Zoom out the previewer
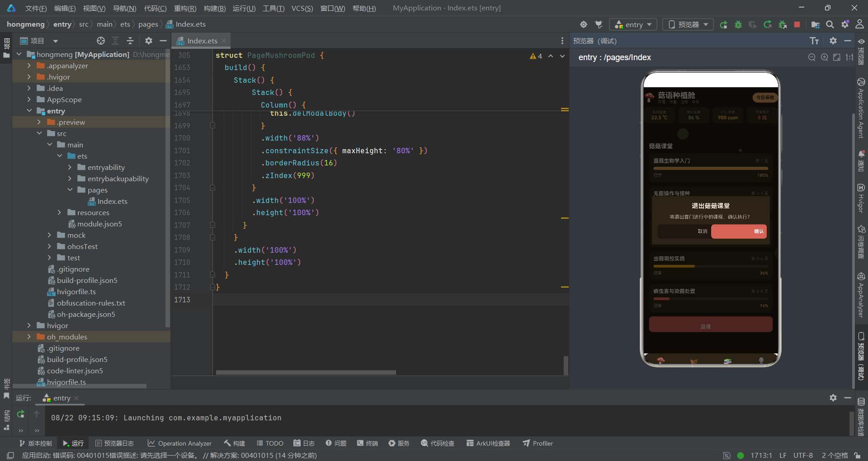The width and height of the screenshot is (868, 461). coord(812,57)
